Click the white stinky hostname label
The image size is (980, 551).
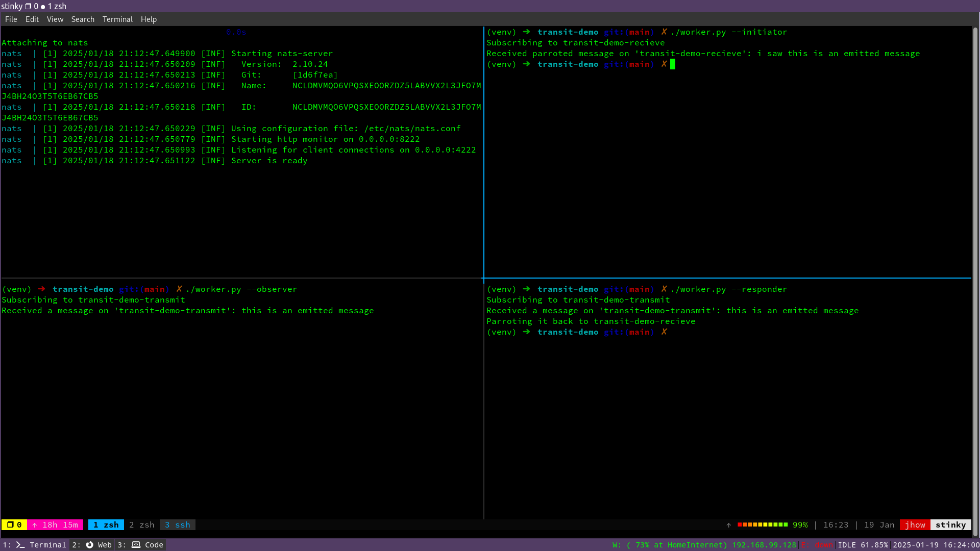click(950, 524)
